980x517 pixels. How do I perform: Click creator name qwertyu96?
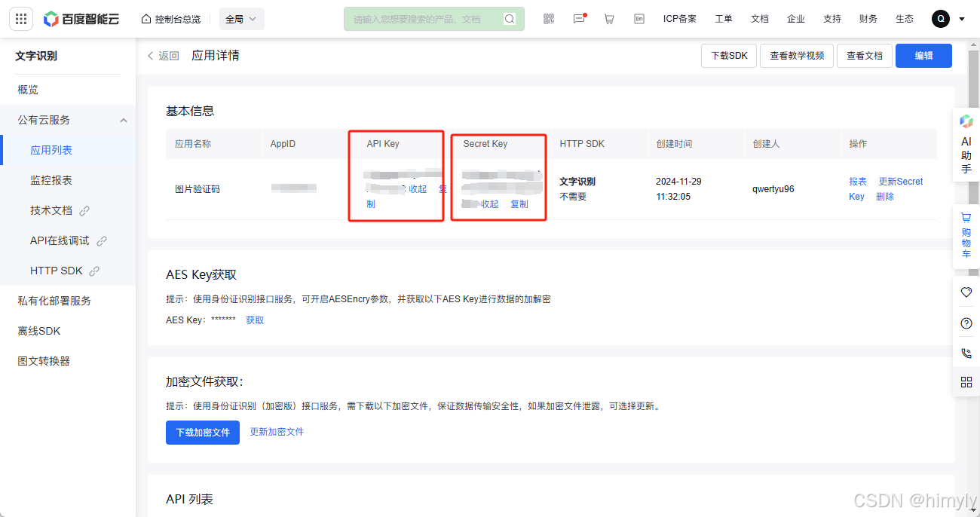click(x=773, y=189)
